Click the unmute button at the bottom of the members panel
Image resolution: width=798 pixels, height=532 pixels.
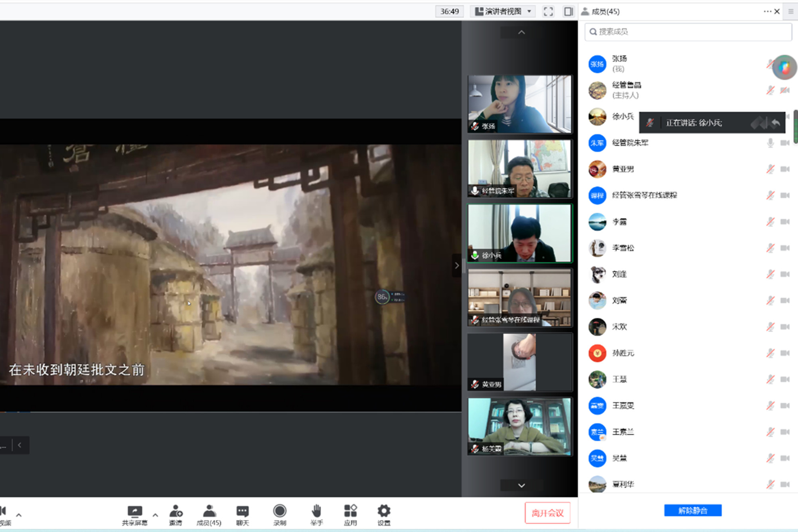tap(693, 510)
